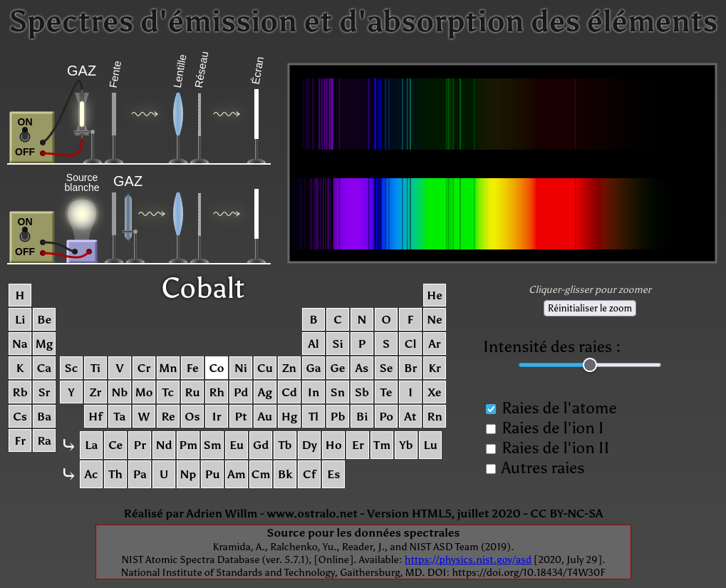This screenshot has width=726, height=588.
Task: Adjust the Intensité des raies slider
Action: [x=589, y=365]
